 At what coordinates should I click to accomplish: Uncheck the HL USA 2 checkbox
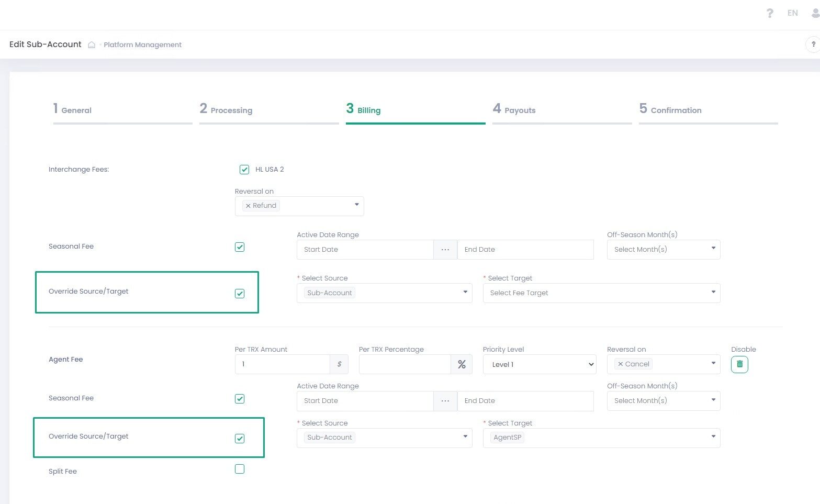click(x=244, y=170)
